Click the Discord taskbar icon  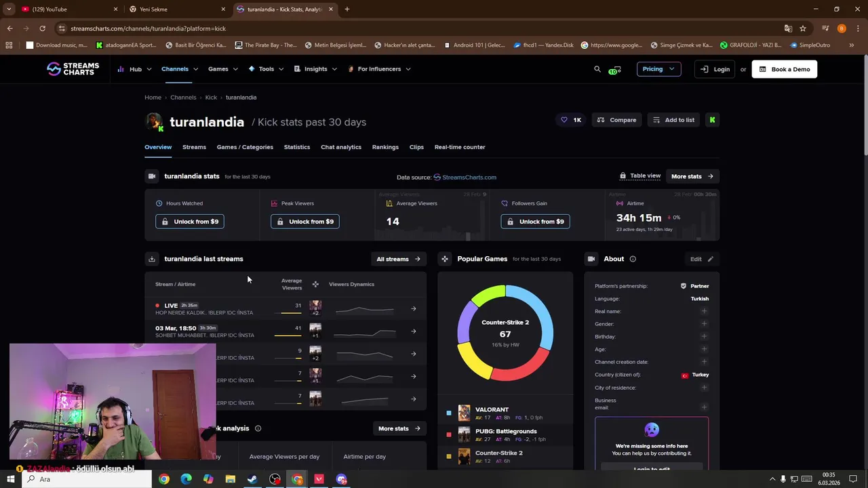(x=341, y=479)
